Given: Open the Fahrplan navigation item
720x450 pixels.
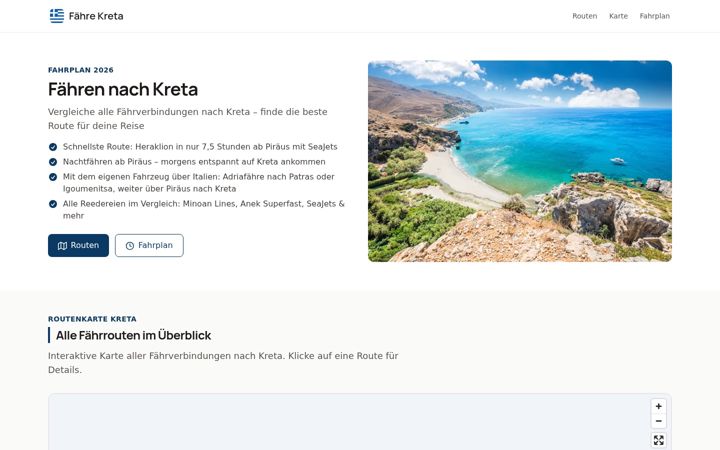Looking at the screenshot, I should pos(654,16).
